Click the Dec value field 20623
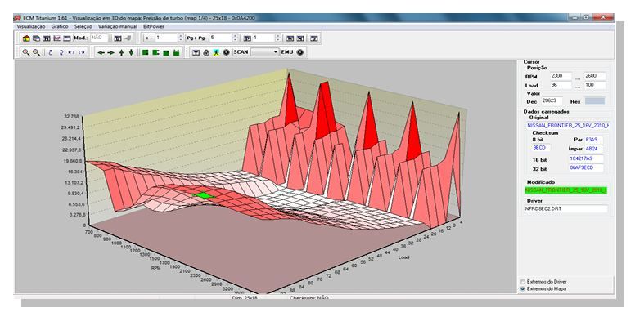 (552, 100)
